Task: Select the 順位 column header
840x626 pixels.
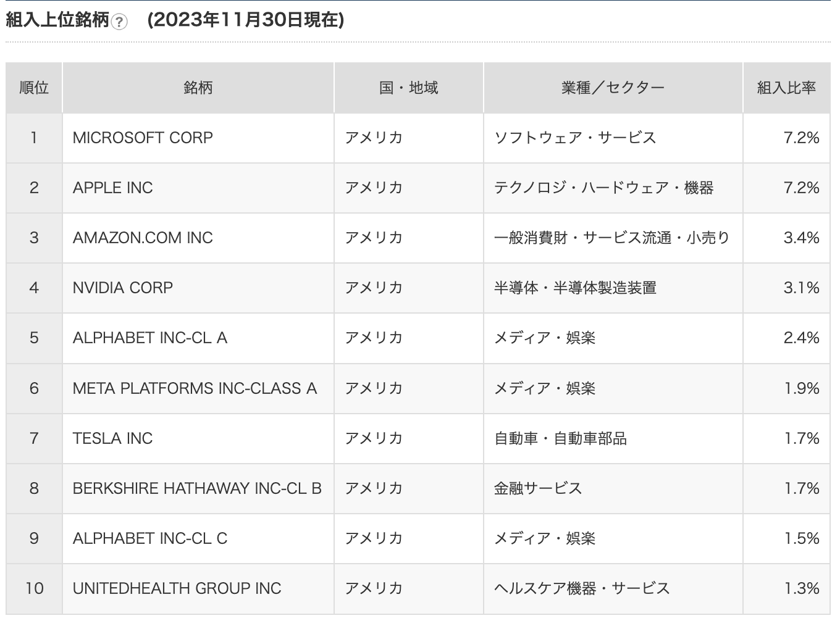Action: (34, 88)
